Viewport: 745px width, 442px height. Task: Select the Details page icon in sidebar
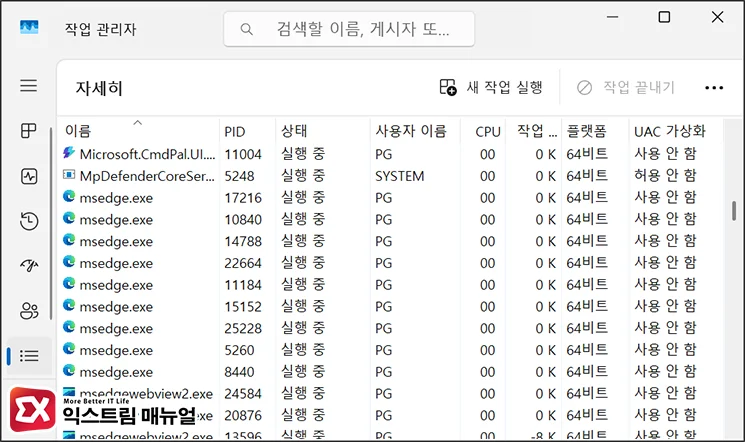(x=29, y=356)
